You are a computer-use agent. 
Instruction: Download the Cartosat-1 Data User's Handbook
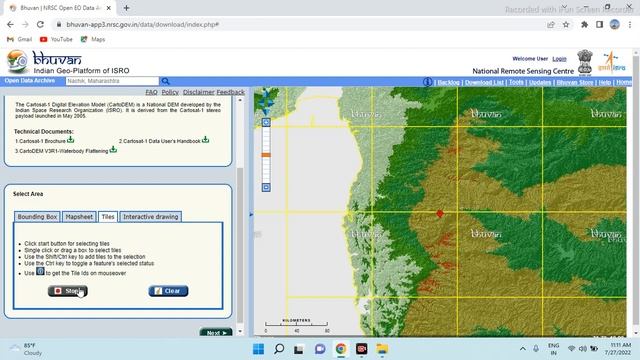pyautogui.click(x=205, y=140)
